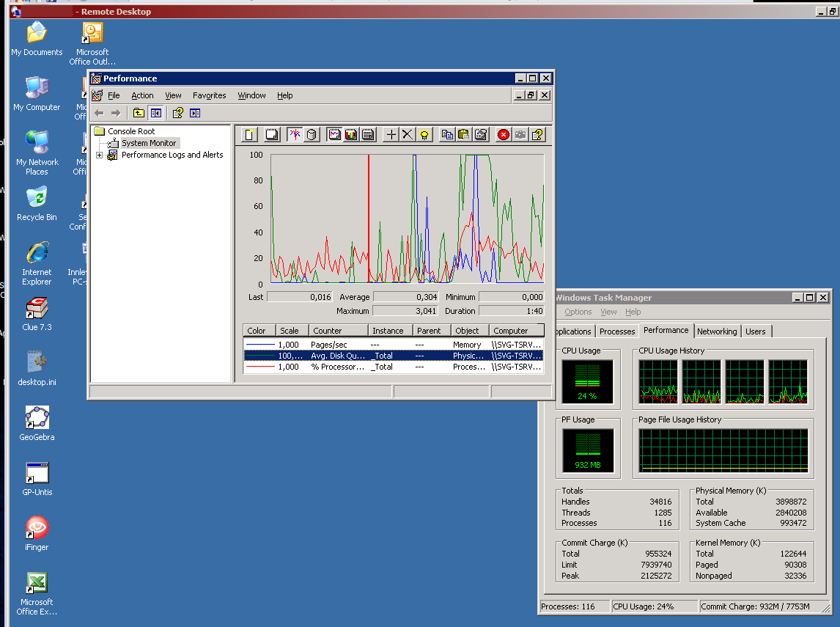
Task: Select the GeoGebra desktop icon
Action: 37,419
